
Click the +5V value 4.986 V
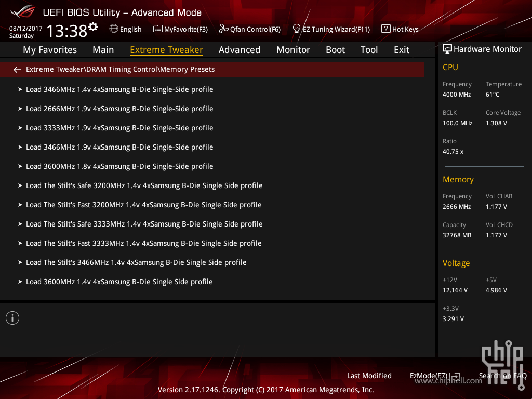click(x=496, y=290)
